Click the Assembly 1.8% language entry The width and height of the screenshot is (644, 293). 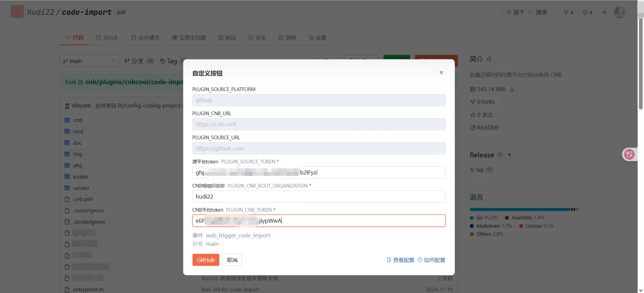click(x=525, y=218)
